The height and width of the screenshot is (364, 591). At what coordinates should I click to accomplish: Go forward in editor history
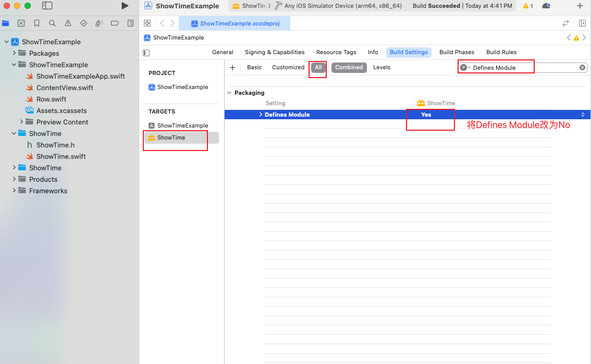coord(173,23)
